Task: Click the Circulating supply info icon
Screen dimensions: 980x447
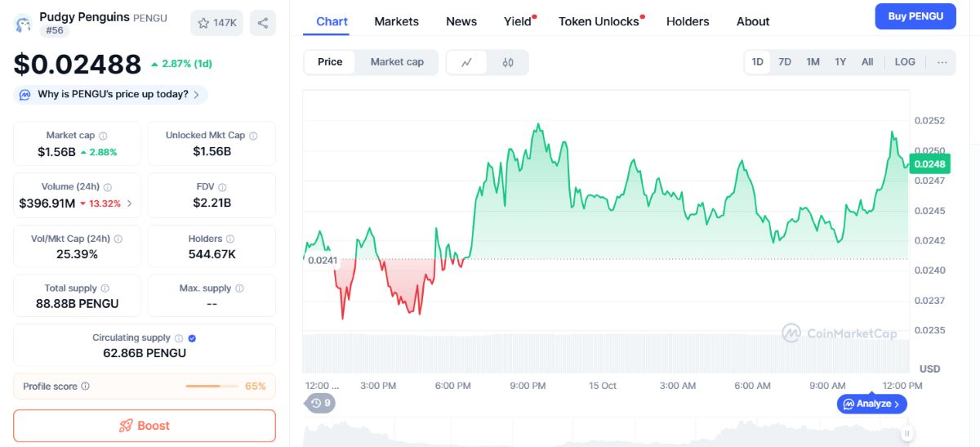Action: click(178, 337)
